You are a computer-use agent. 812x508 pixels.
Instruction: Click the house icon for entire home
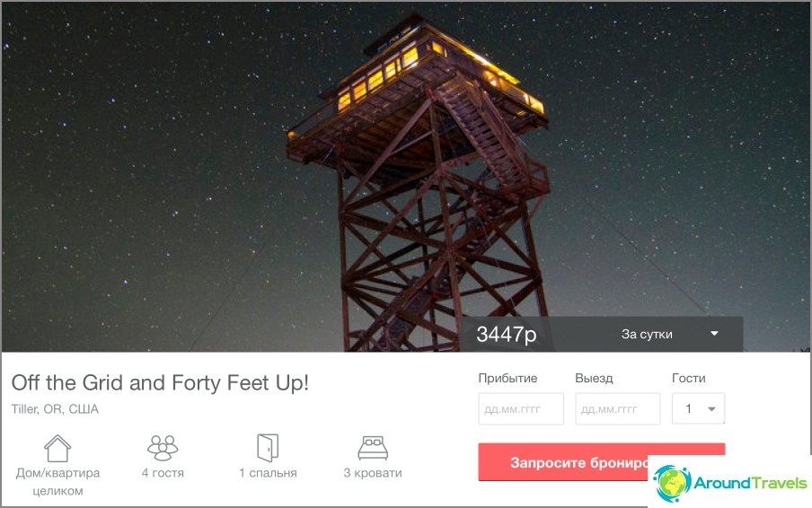click(x=57, y=449)
